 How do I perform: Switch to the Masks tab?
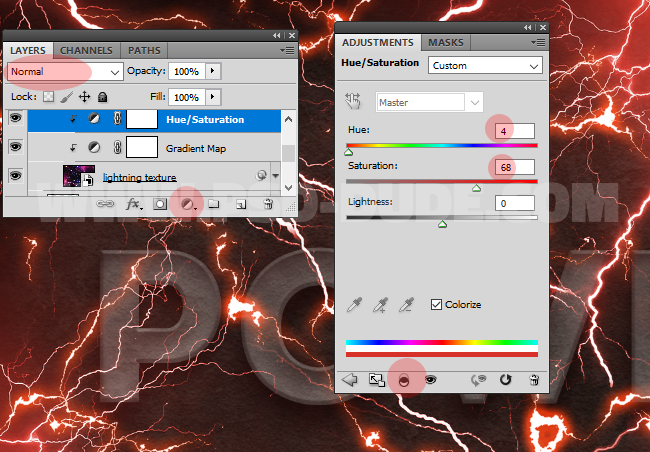(x=445, y=43)
